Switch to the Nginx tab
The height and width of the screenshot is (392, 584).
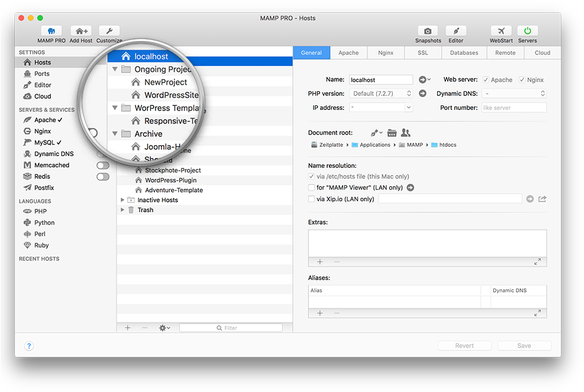386,53
